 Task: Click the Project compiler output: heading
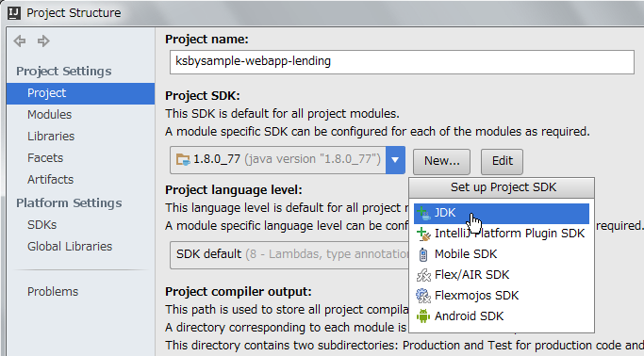239,292
